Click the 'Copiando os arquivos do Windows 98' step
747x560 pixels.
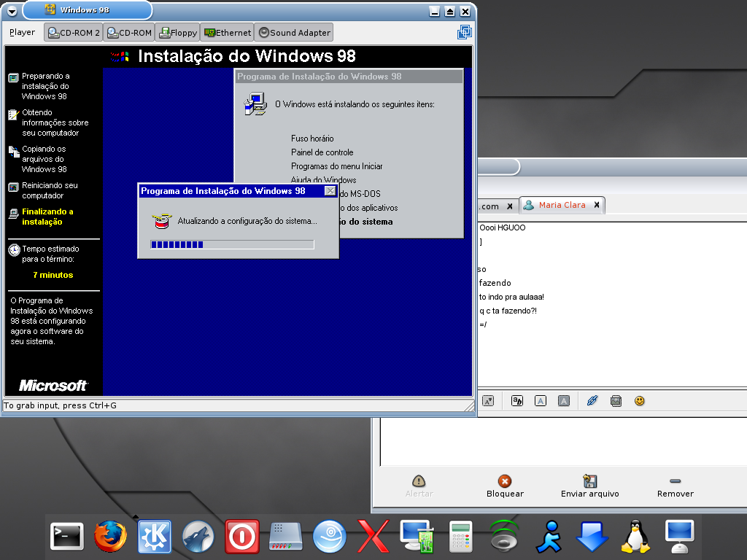[x=44, y=159]
